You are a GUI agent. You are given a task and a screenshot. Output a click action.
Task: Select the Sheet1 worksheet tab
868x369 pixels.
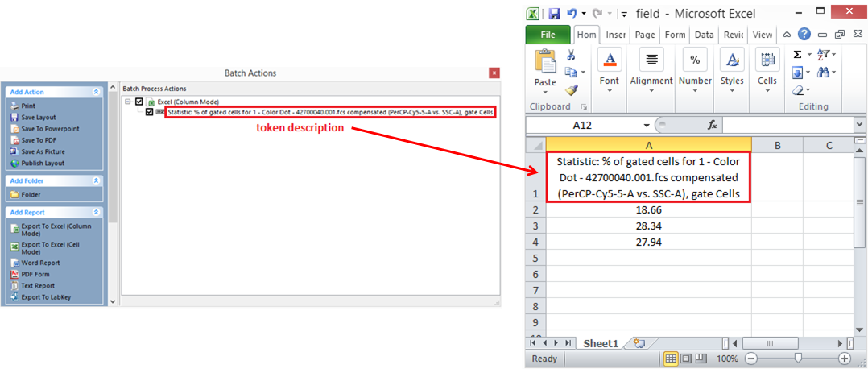pos(599,343)
